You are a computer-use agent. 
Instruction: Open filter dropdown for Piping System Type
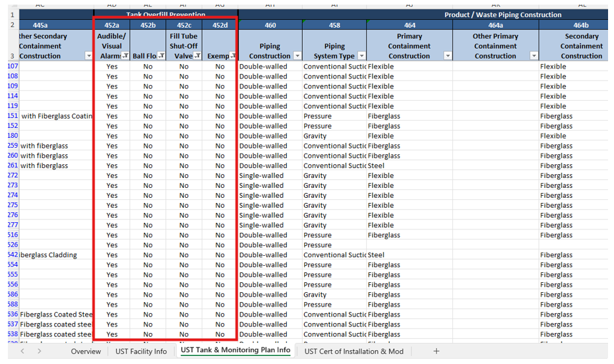(362, 56)
